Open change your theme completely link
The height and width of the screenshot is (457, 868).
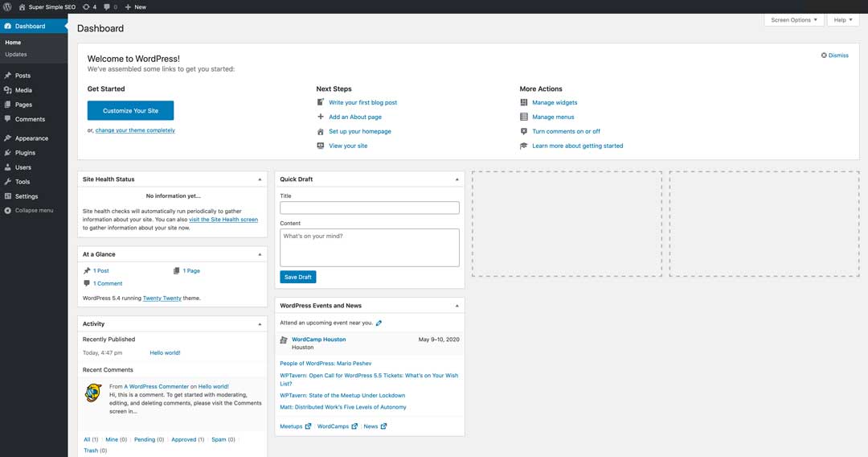135,130
